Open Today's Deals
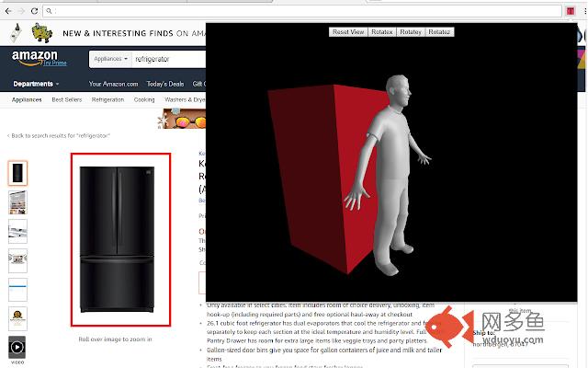This screenshot has height=368, width=588. (165, 84)
